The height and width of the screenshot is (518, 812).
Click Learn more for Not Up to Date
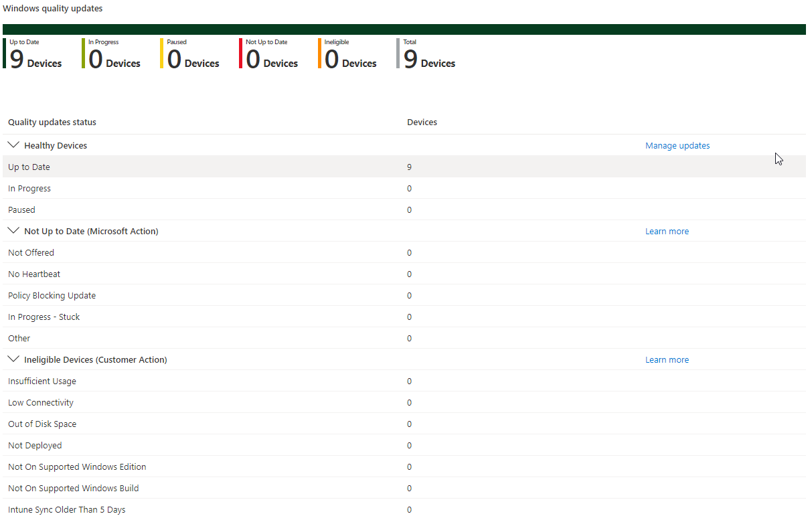pos(666,231)
